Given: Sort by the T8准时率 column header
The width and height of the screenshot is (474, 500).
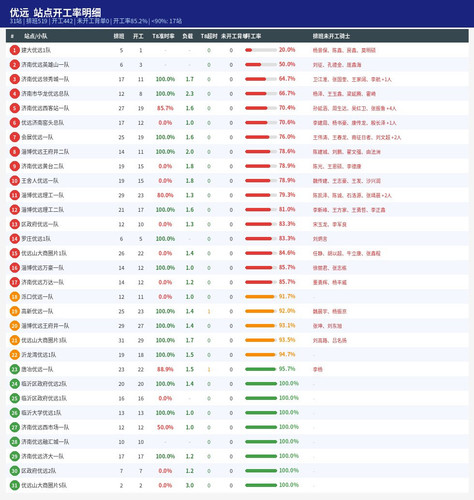Looking at the screenshot, I should point(163,36).
